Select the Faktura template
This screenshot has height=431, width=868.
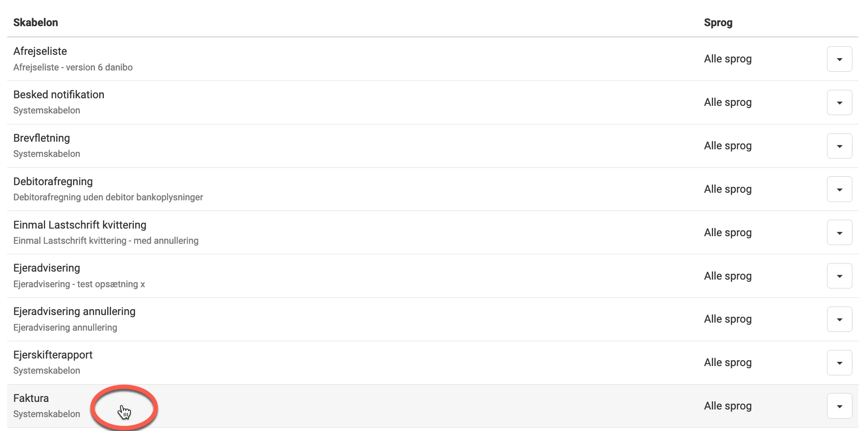[31, 399]
